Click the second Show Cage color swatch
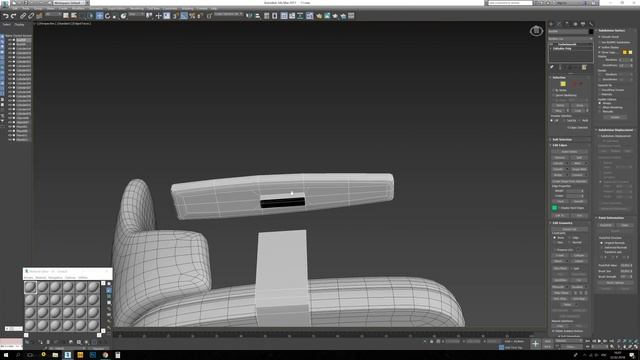640x360 pixels. pos(630,52)
